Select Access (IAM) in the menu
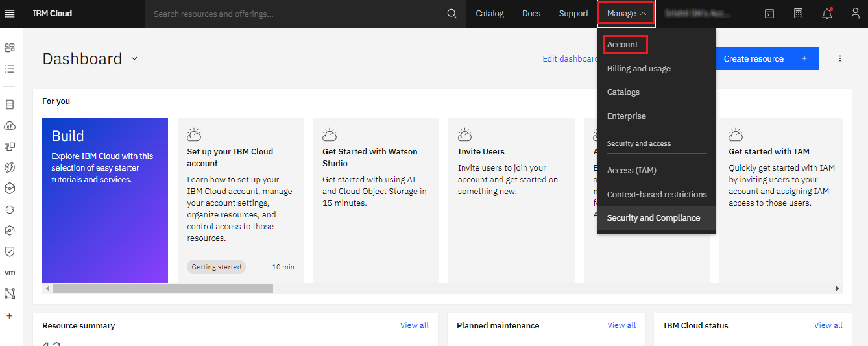 point(631,171)
